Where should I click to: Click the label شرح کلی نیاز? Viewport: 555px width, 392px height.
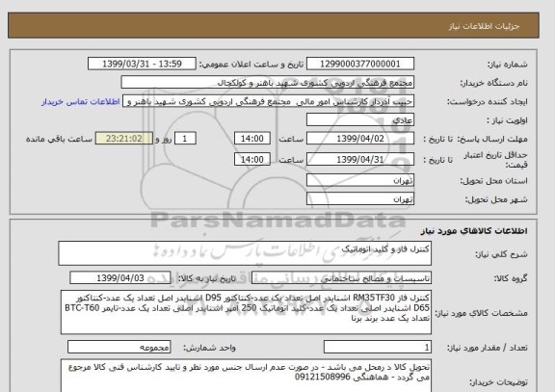coord(501,254)
